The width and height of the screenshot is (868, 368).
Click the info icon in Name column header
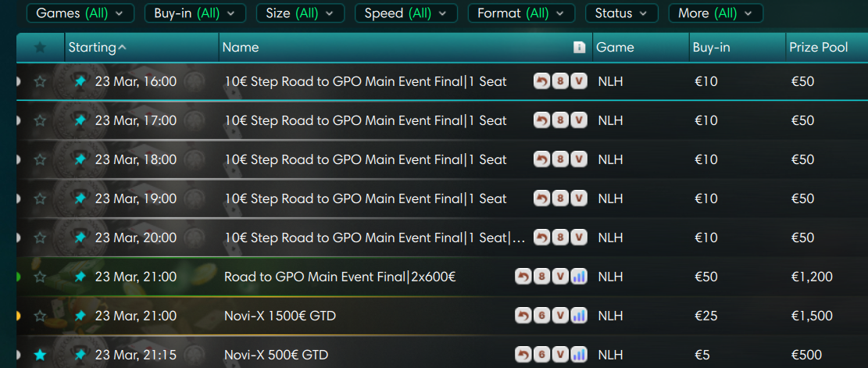pyautogui.click(x=579, y=48)
